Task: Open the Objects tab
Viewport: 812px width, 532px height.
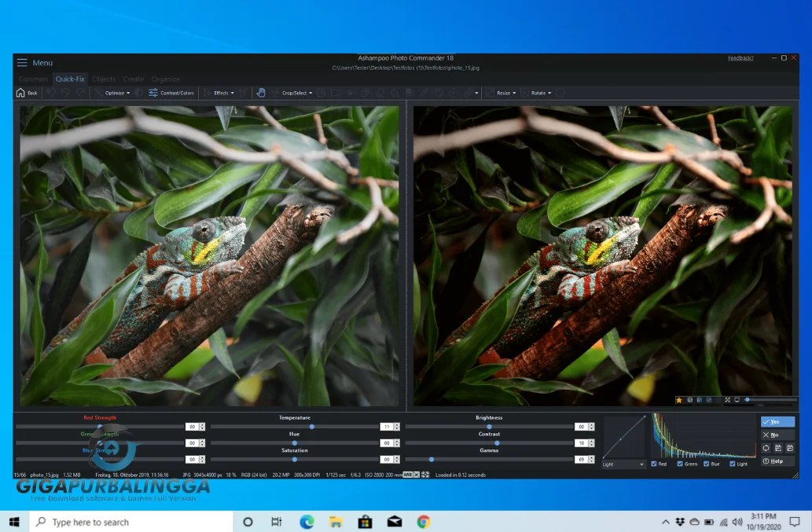Action: [104, 79]
